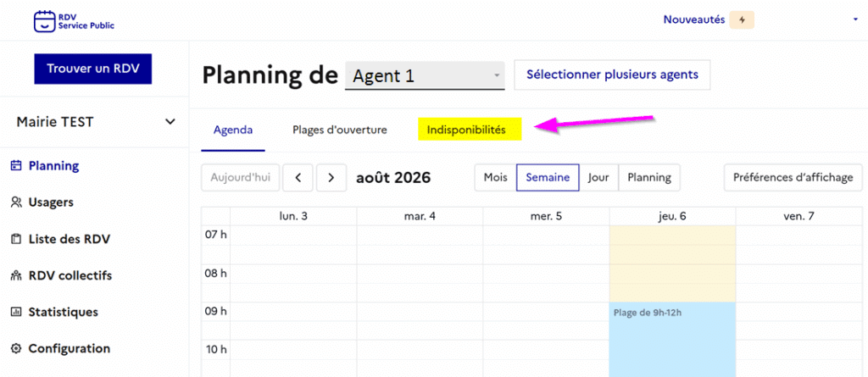Click the Nouveautés lightning badge
The image size is (868, 377).
[x=742, y=20]
